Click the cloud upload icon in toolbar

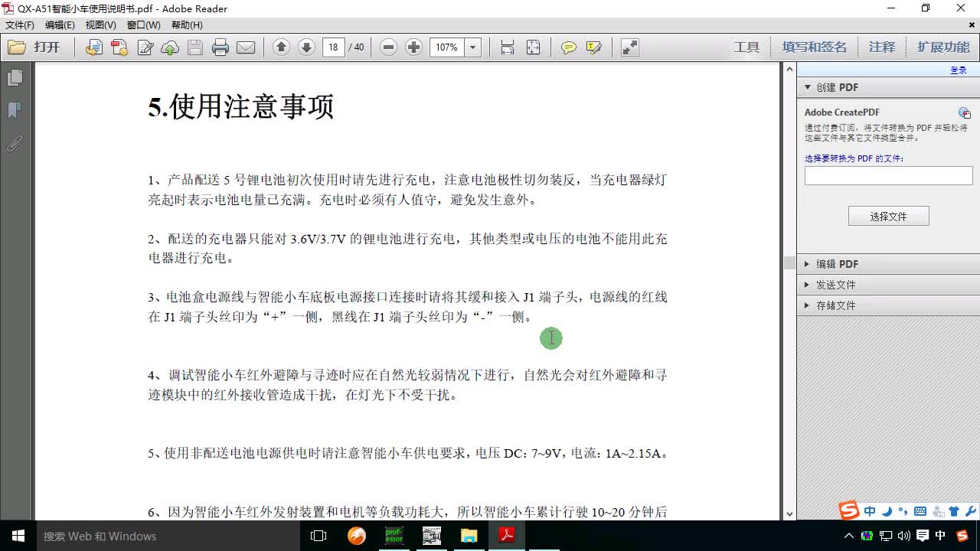coord(170,47)
